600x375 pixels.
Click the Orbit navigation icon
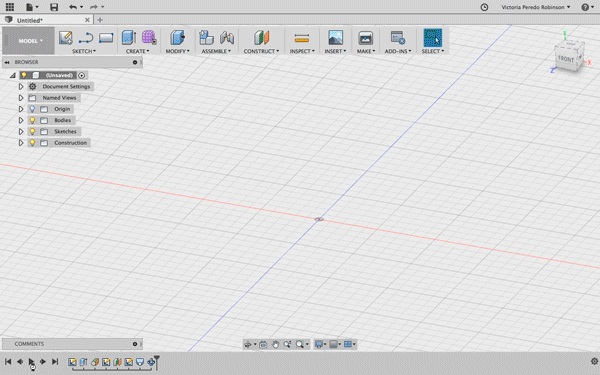point(248,344)
